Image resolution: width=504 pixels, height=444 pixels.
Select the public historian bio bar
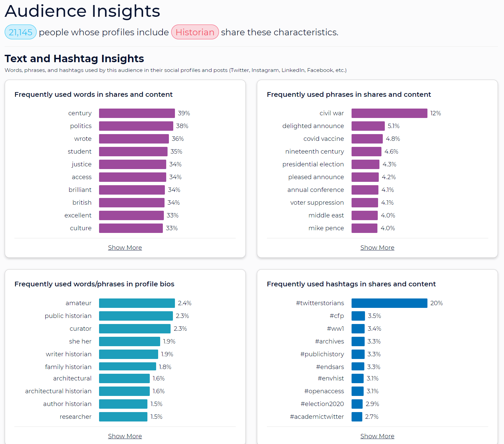[x=136, y=316]
